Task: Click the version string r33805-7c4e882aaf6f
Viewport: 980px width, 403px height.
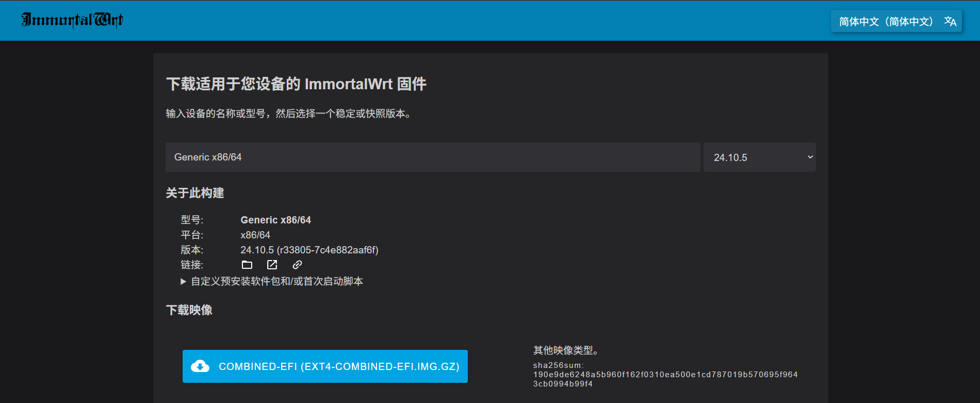Action: (x=328, y=250)
